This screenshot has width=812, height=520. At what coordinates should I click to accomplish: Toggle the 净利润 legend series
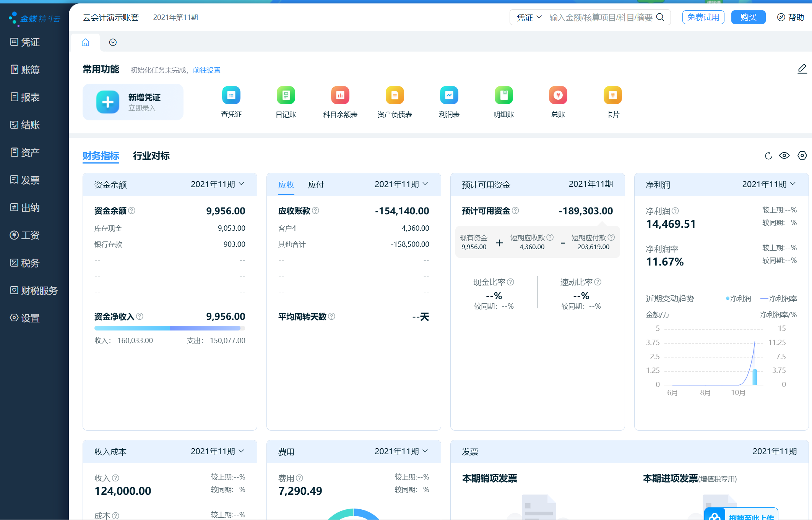point(739,299)
